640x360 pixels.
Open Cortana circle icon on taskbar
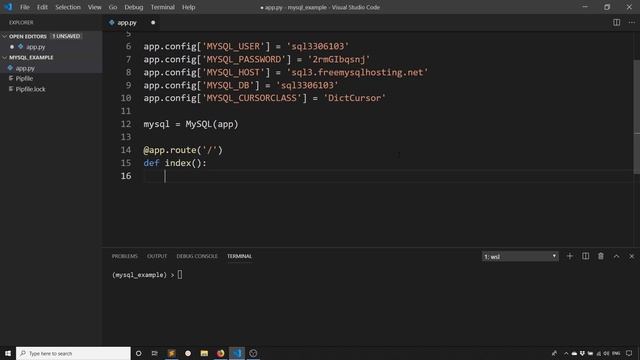[138, 353]
